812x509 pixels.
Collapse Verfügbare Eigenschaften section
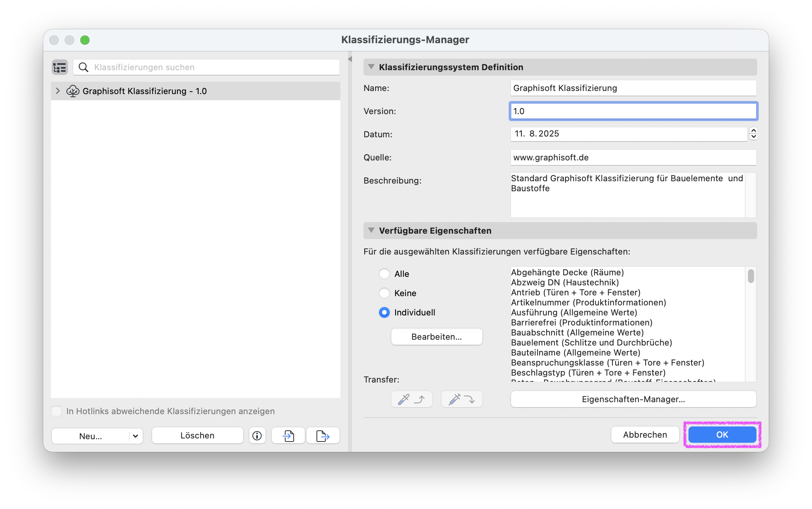(371, 230)
